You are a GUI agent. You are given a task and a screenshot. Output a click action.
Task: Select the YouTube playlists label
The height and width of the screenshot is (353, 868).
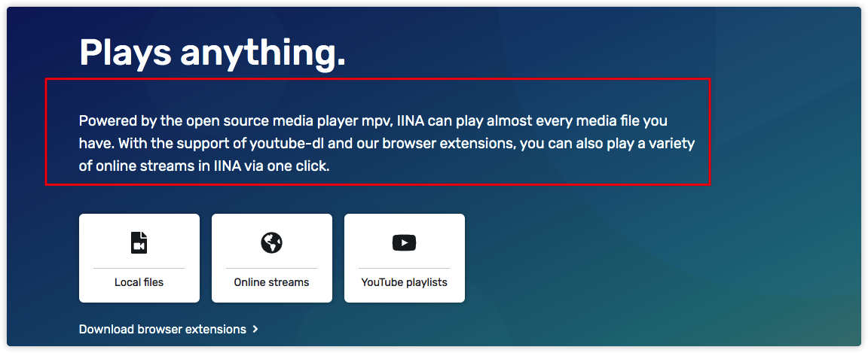click(404, 282)
